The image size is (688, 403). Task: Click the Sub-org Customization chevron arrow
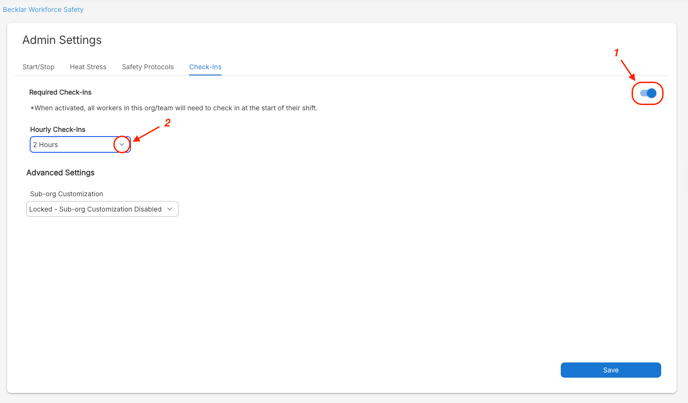pos(170,209)
